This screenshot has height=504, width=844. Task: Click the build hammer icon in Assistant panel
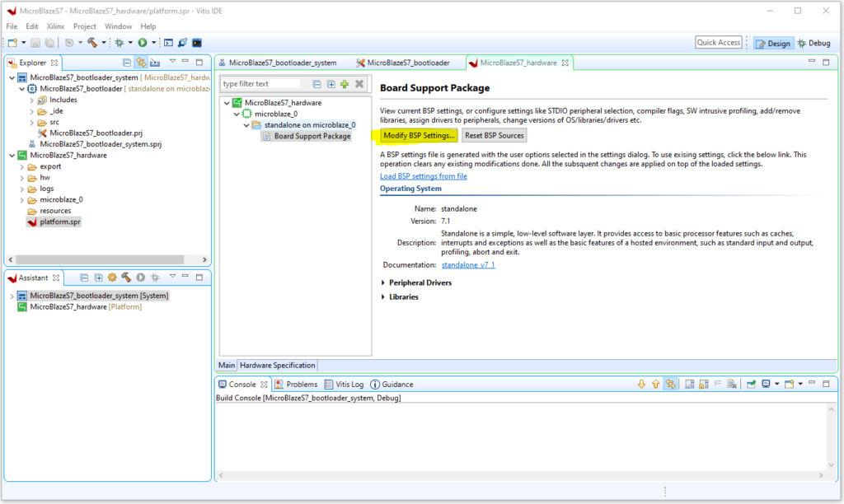click(126, 278)
